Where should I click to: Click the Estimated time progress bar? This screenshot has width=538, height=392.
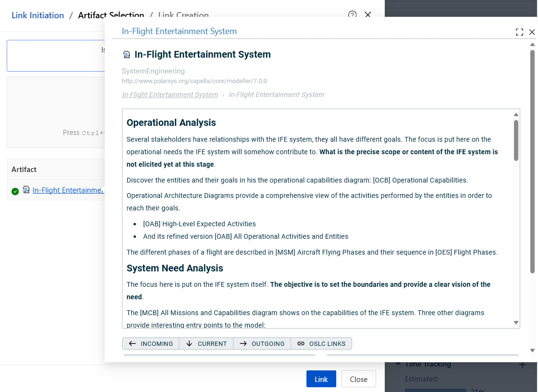pyautogui.click(x=435, y=390)
